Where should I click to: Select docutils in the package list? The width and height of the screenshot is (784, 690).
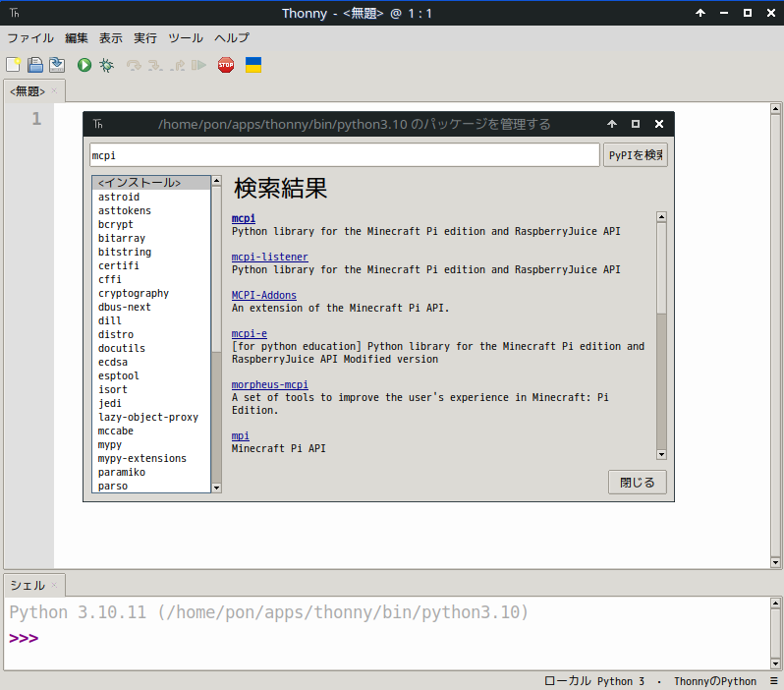[151, 348]
